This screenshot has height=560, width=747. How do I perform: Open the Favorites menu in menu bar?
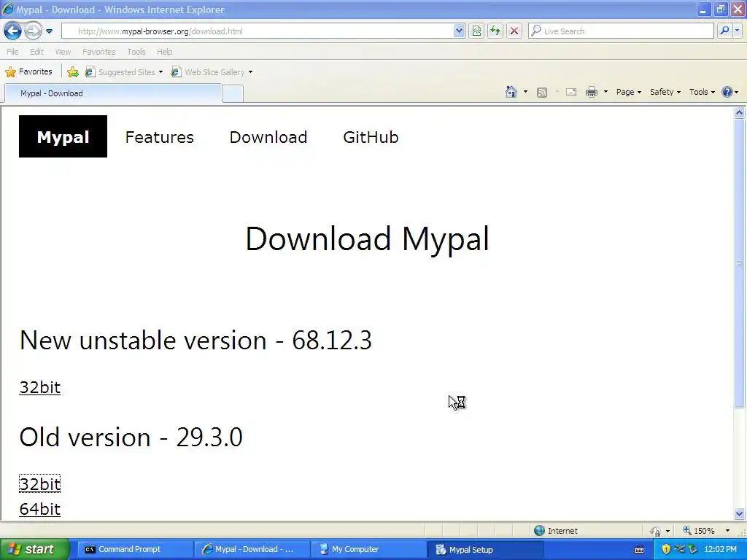pyautogui.click(x=99, y=52)
